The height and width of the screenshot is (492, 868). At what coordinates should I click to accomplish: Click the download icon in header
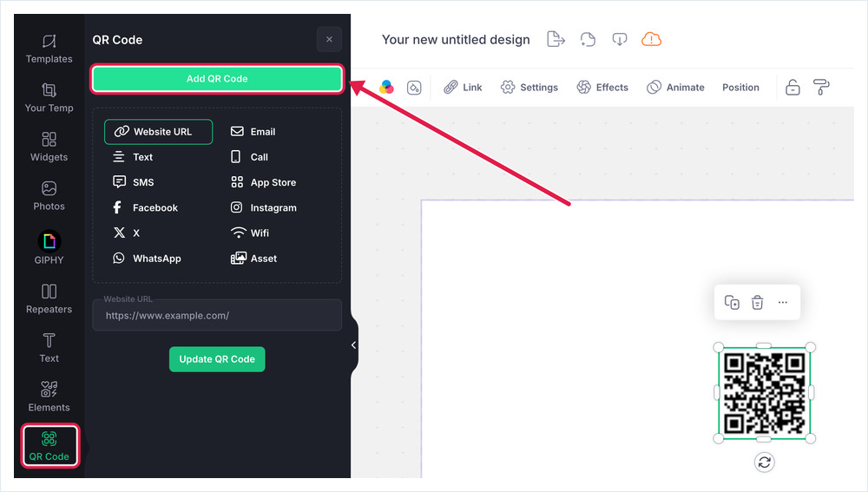tap(620, 39)
